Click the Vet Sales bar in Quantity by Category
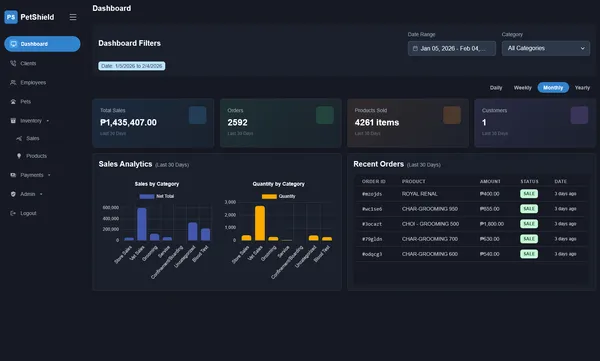Screen dimensions: 600x361 [x=260, y=223]
